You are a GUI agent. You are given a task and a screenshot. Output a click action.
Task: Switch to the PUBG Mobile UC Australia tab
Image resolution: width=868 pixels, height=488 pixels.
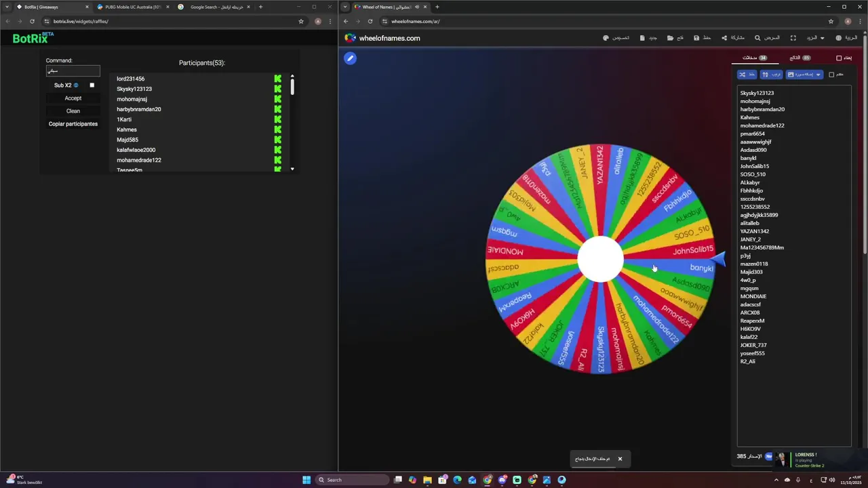[132, 7]
